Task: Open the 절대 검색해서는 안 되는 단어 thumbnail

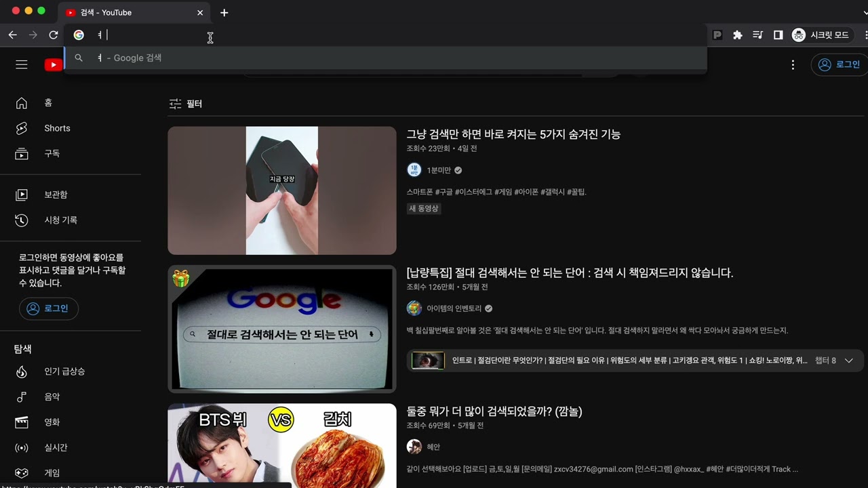Action: [282, 329]
